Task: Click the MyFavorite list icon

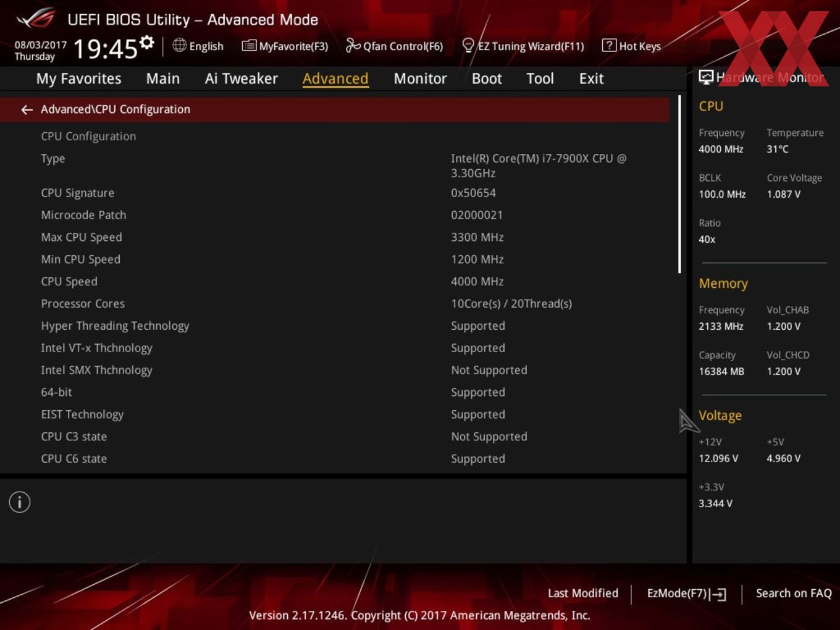Action: (249, 46)
